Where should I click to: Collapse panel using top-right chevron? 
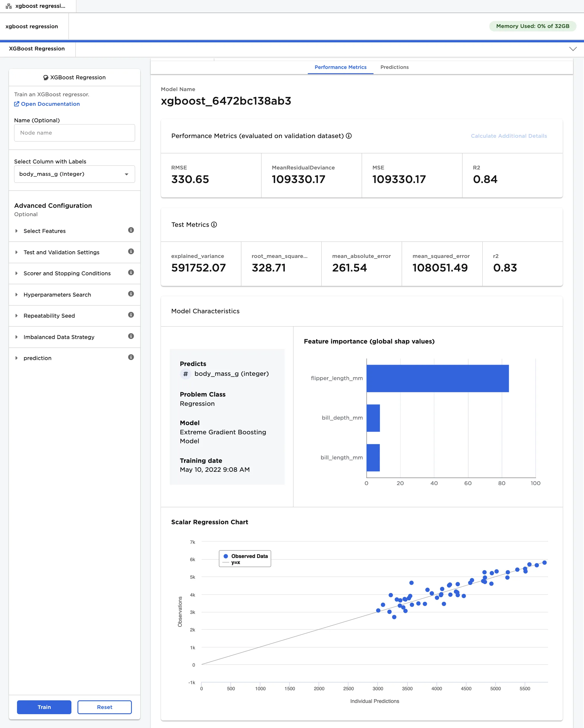coord(572,49)
